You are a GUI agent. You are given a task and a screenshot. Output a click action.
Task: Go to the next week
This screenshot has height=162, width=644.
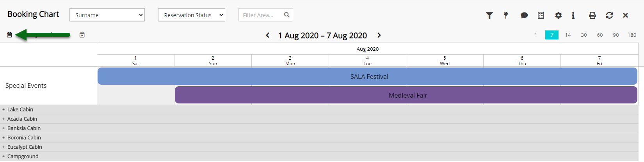click(379, 35)
